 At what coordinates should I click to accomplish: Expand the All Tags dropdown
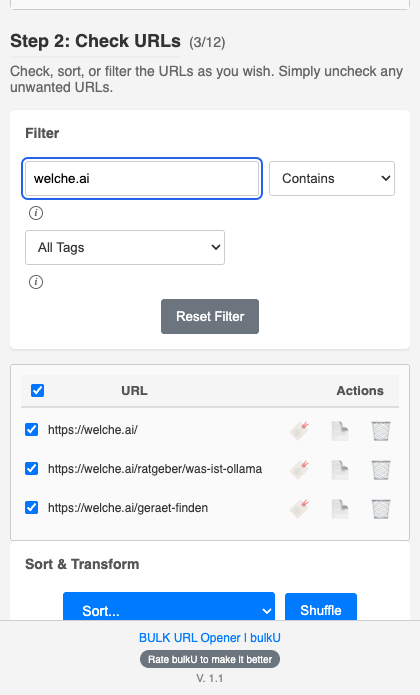coord(125,247)
